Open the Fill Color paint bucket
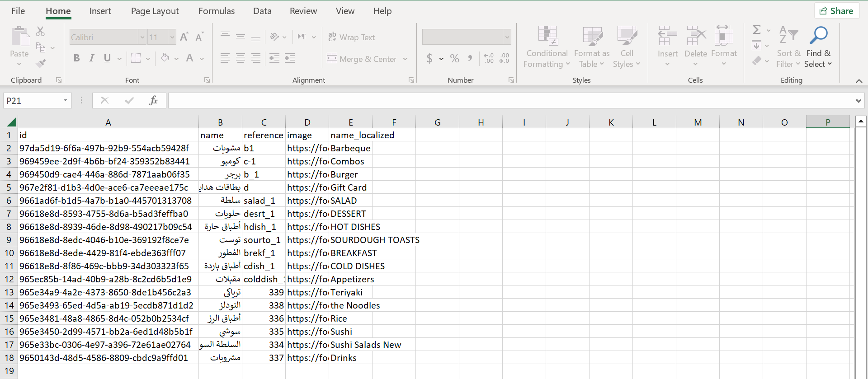The height and width of the screenshot is (379, 868). click(165, 58)
